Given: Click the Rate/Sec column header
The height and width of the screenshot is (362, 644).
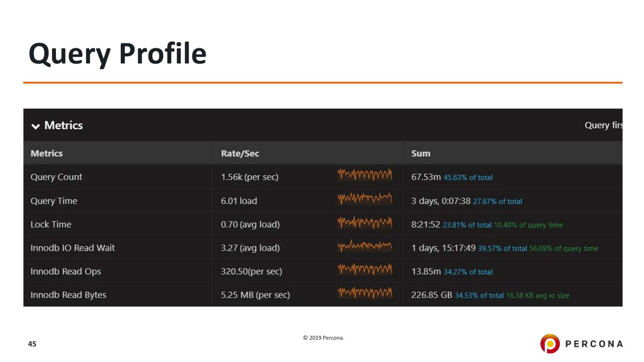Looking at the screenshot, I should pos(240,153).
